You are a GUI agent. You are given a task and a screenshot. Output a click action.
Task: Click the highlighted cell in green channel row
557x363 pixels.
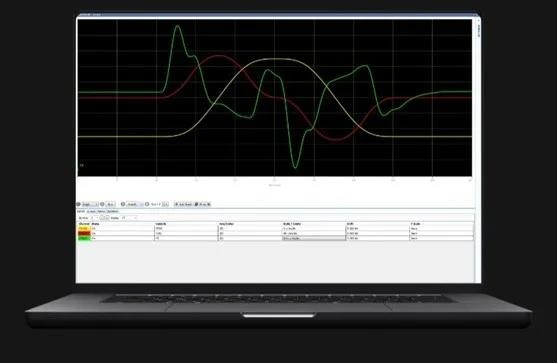(314, 238)
